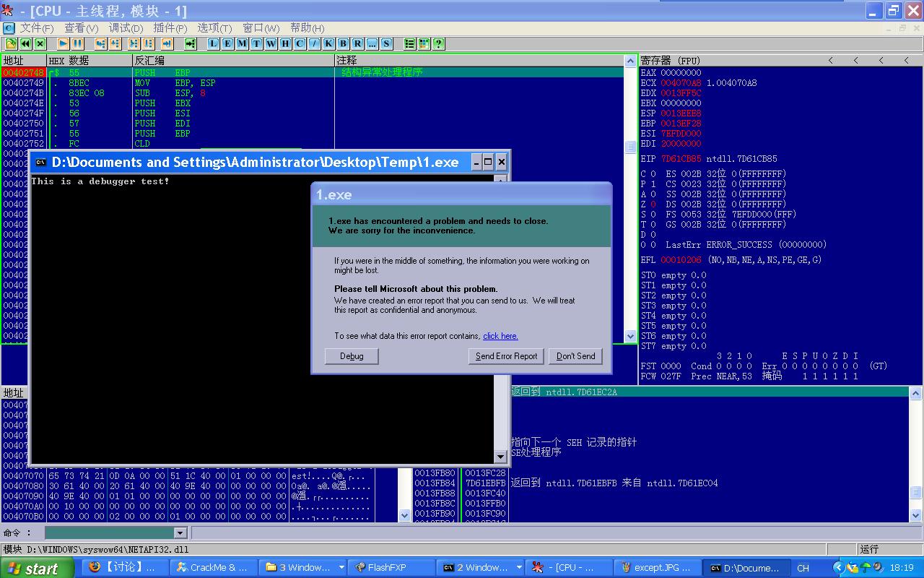Open Handles window with H button
The image size is (924, 578).
[x=285, y=43]
